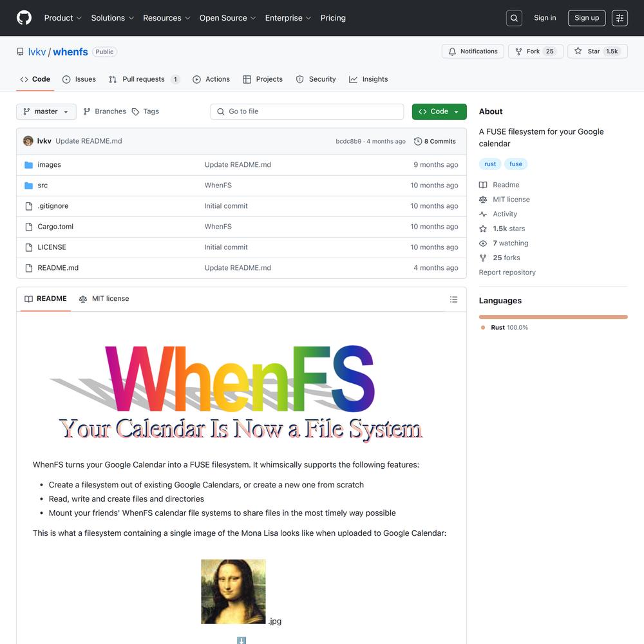The width and height of the screenshot is (644, 644).
Task: Open the src folder
Action: click(43, 185)
